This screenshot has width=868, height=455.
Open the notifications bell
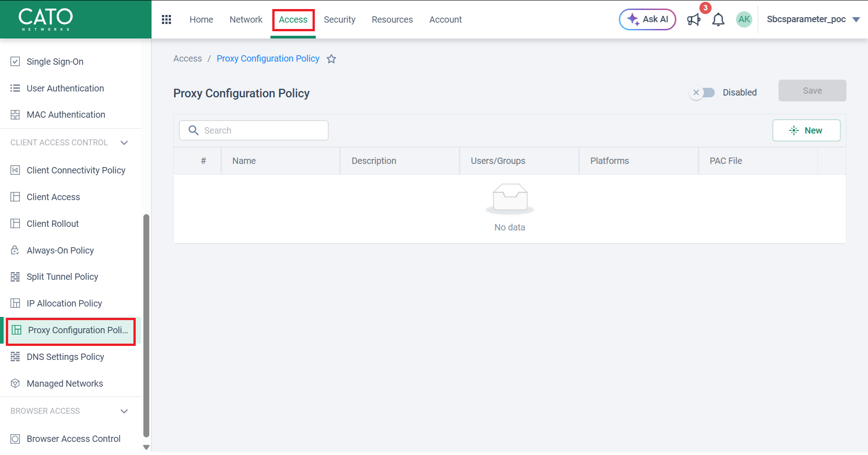tap(718, 19)
